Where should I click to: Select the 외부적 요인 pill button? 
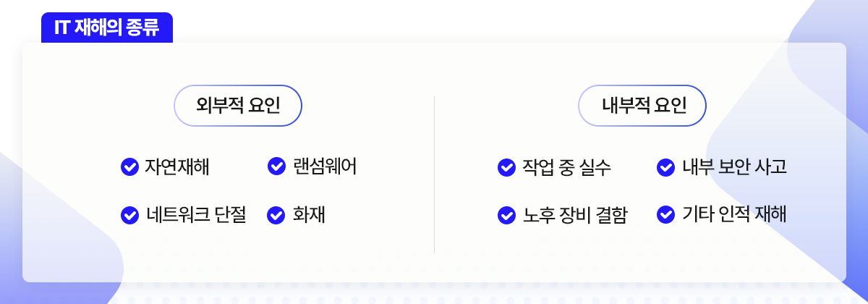(238, 106)
